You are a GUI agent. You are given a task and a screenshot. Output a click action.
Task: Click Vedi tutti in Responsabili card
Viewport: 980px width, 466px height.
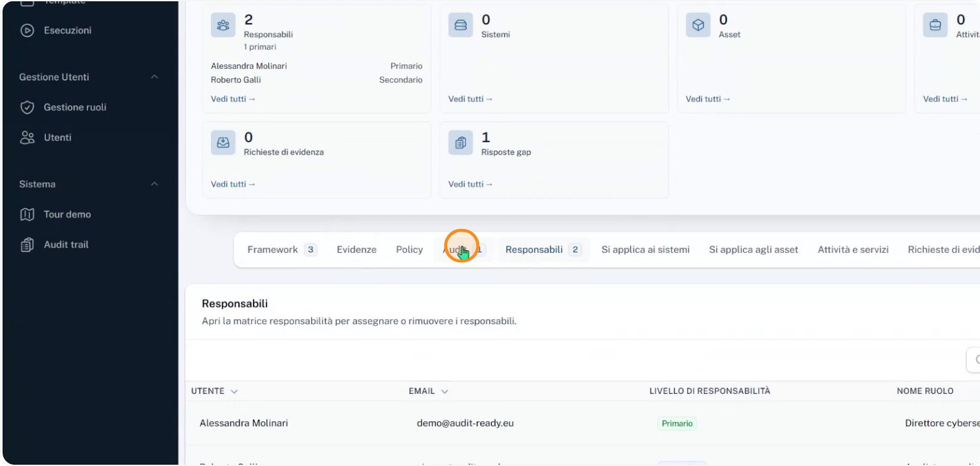(233, 99)
